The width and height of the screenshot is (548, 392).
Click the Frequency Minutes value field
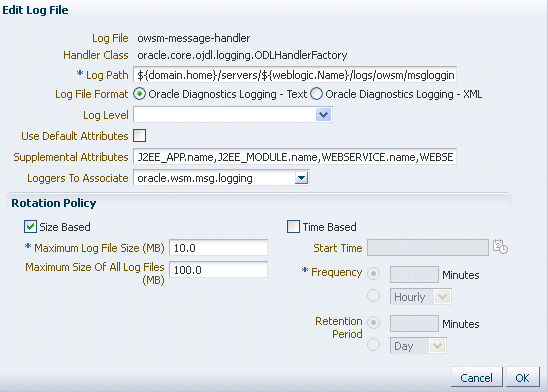[x=414, y=274]
